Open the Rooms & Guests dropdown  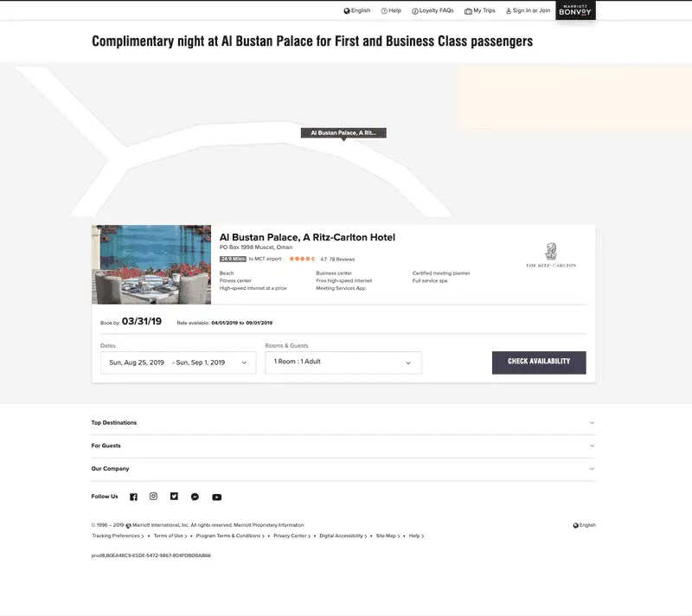click(343, 363)
